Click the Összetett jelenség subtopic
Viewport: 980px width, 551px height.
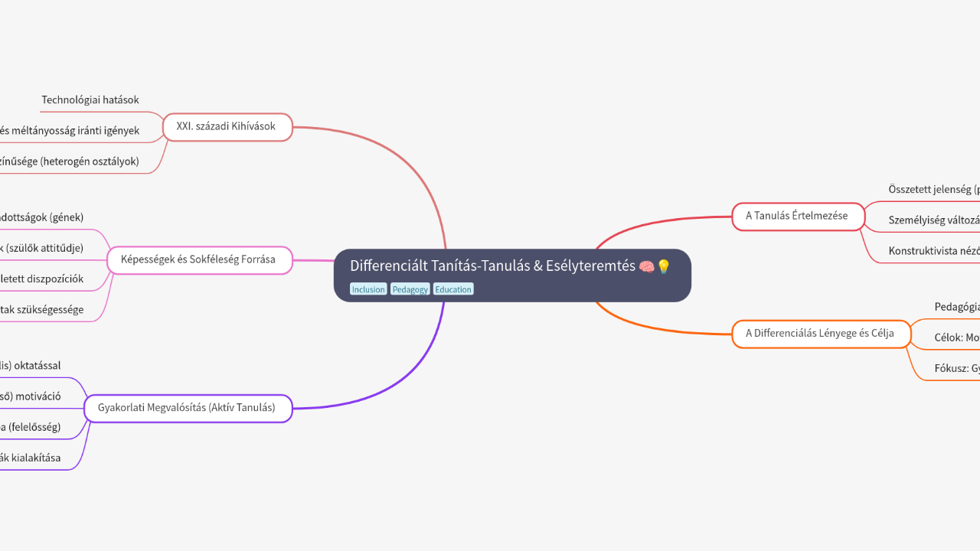[934, 189]
